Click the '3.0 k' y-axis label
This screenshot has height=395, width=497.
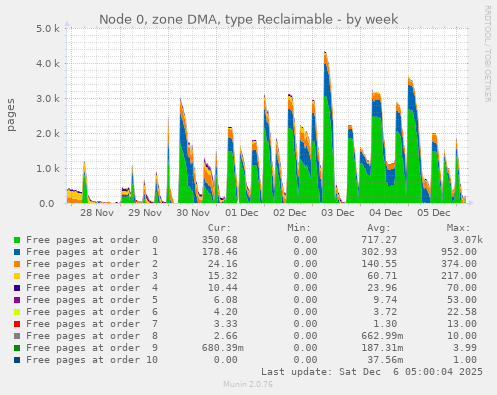(48, 99)
